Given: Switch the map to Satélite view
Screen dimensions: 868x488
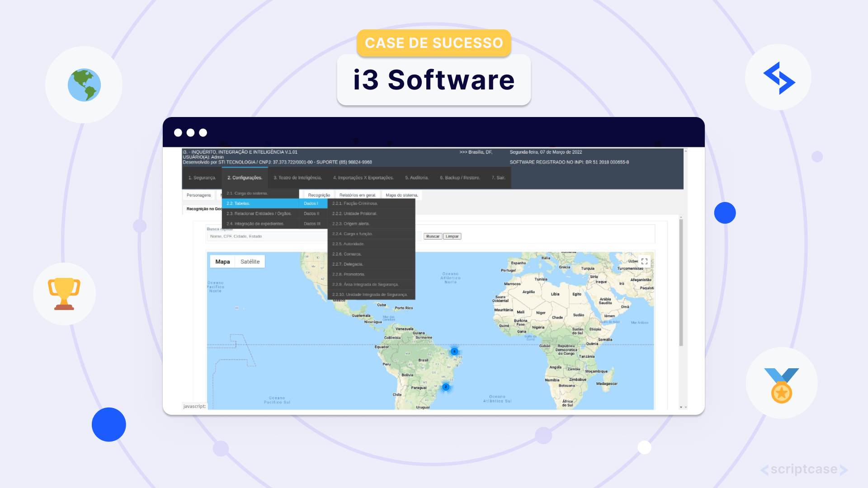Looking at the screenshot, I should pos(250,262).
